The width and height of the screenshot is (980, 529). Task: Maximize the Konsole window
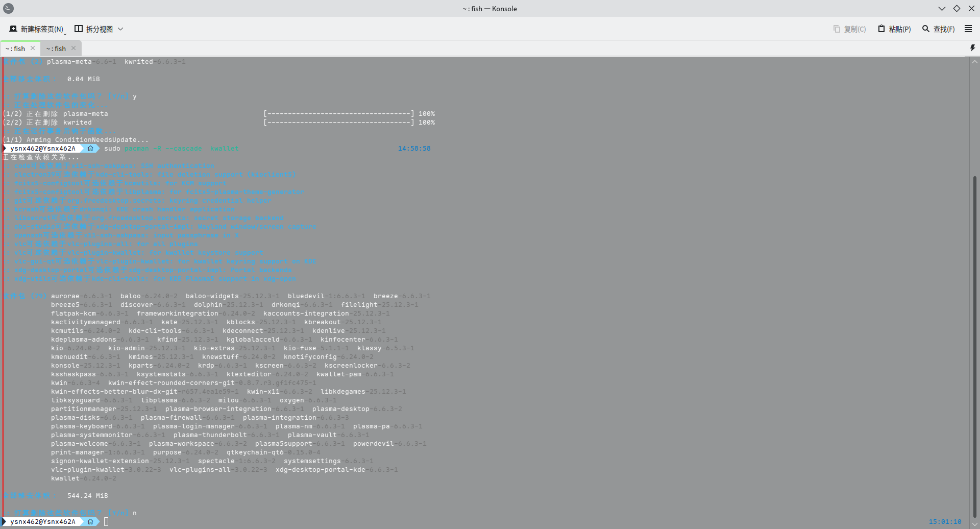957,9
